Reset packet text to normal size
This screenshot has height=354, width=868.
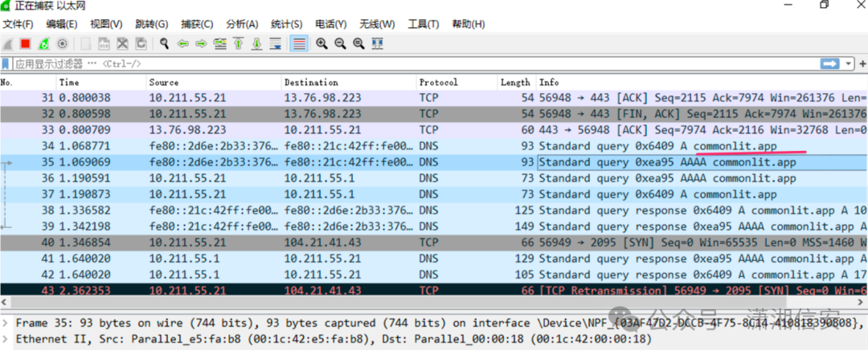coord(358,43)
